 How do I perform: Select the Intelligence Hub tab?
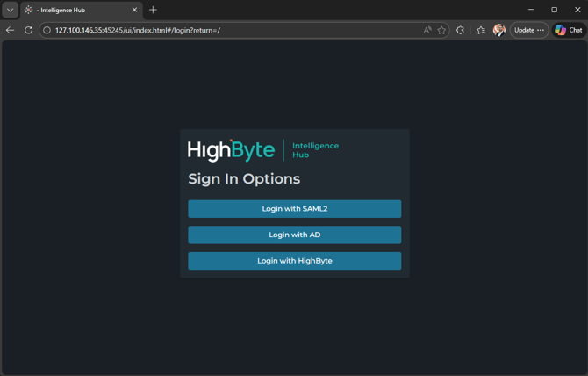point(75,10)
